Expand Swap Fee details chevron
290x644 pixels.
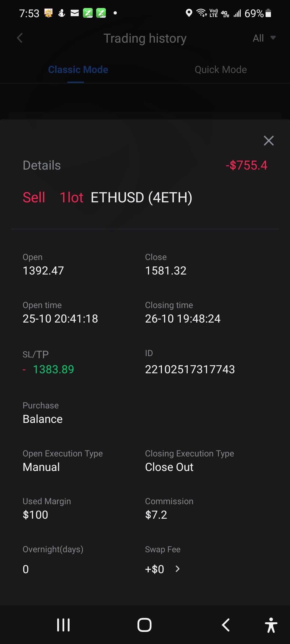(177, 569)
